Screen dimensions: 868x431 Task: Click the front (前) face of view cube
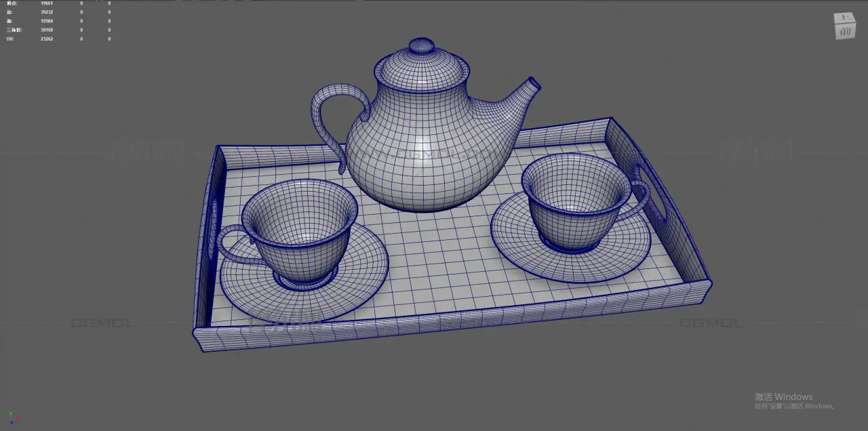coord(844,30)
